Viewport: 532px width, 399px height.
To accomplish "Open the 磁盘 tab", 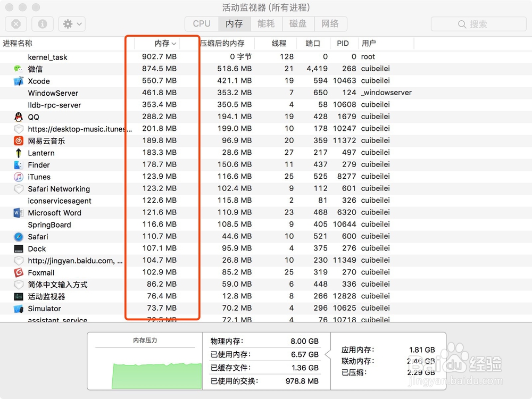I will coord(298,24).
